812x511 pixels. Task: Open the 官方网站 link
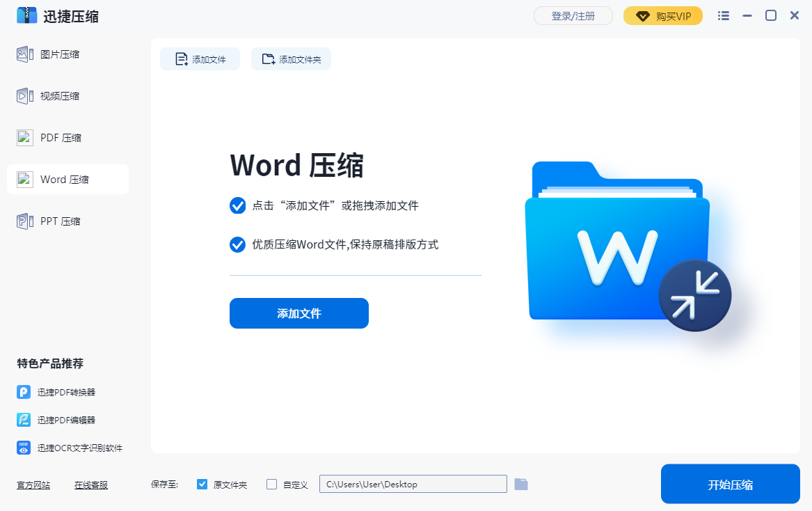33,485
